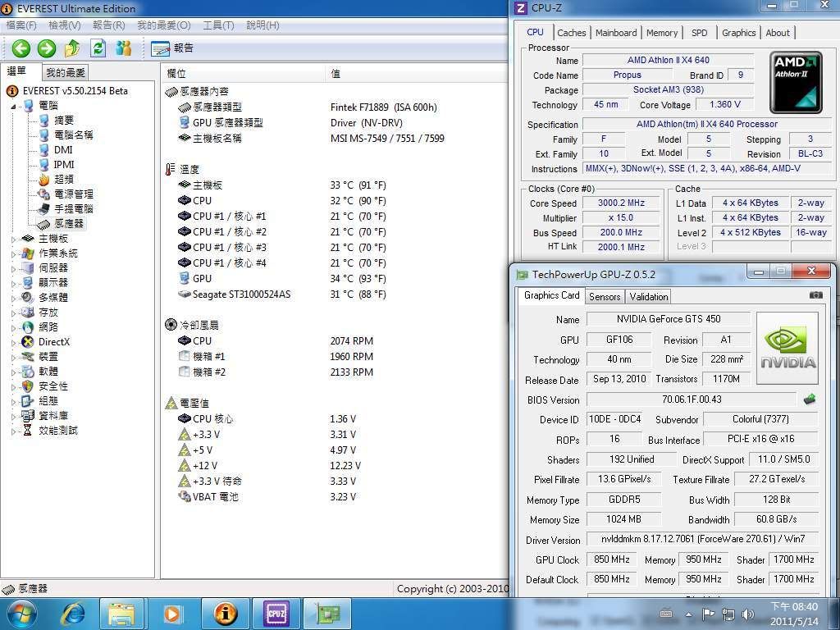840x630 pixels.
Task: Click the Refresh icon in EVEREST toolbar
Action: (98, 48)
